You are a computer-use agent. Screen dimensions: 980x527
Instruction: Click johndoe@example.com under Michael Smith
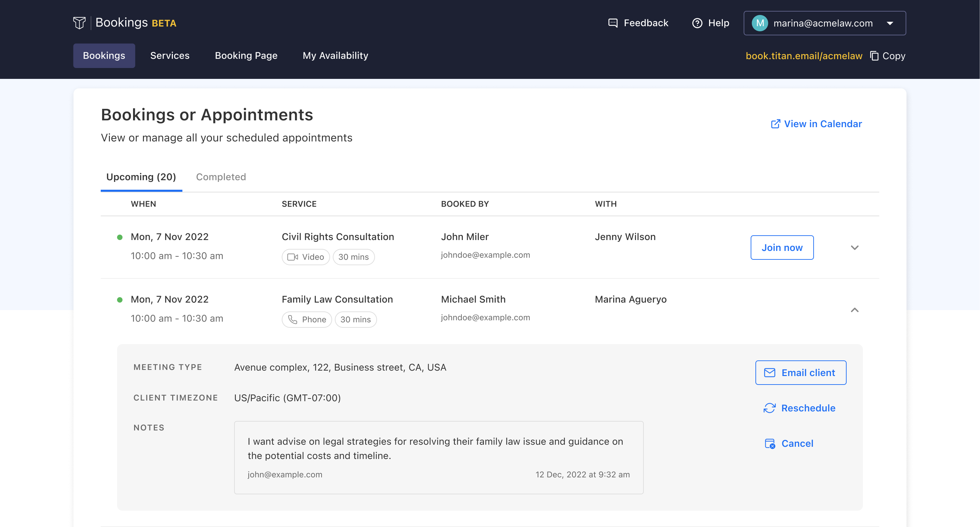coord(486,318)
